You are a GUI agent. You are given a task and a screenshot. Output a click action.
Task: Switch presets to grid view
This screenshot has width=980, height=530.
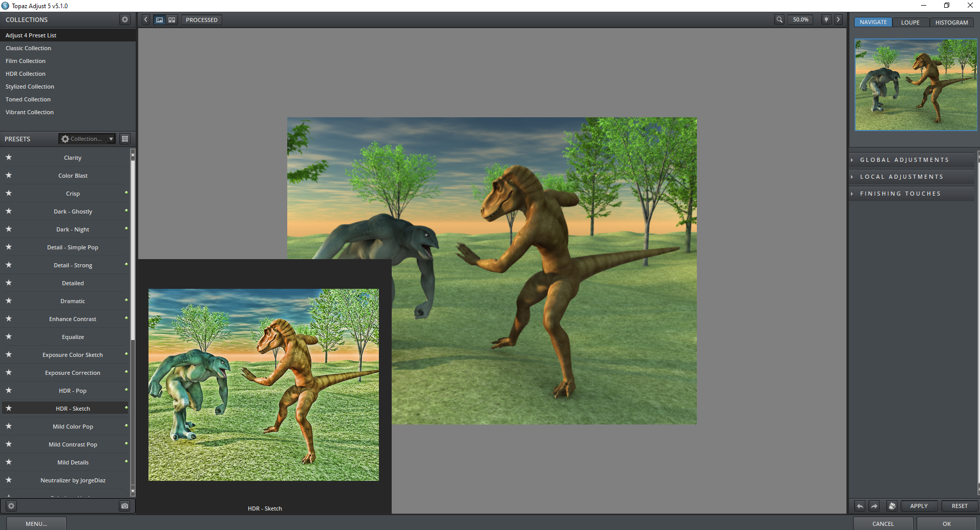(x=125, y=139)
